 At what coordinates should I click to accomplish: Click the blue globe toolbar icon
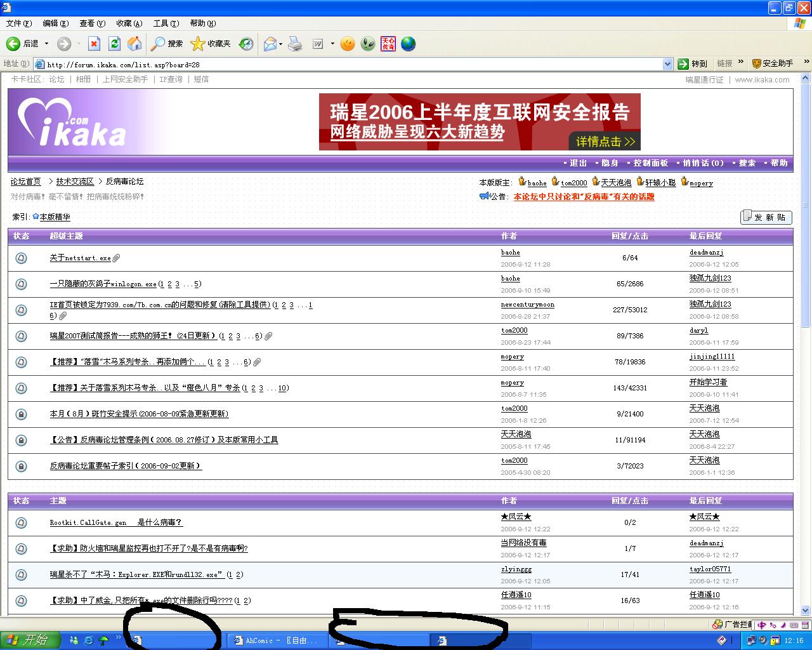tap(409, 44)
